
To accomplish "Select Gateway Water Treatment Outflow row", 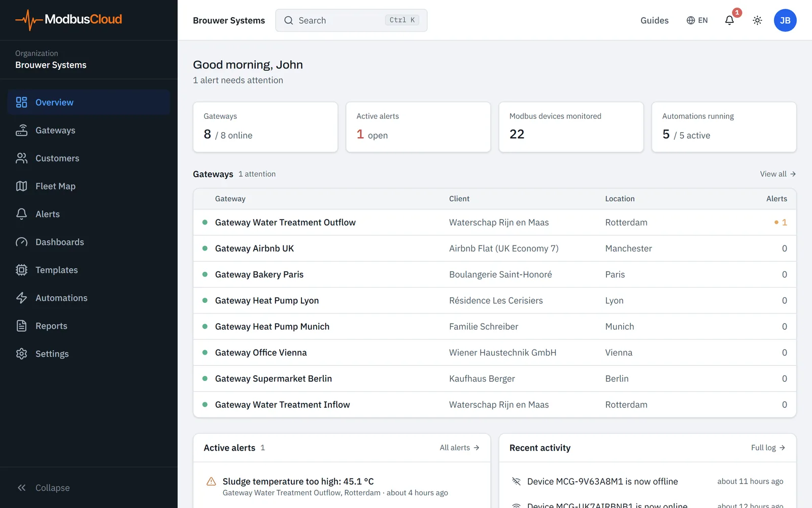I will (x=495, y=223).
